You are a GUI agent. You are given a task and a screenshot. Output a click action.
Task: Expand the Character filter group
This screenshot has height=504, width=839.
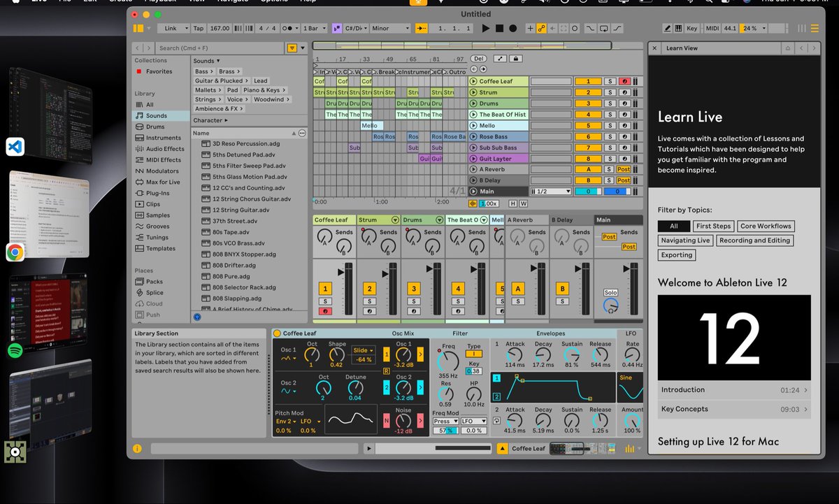pyautogui.click(x=210, y=121)
